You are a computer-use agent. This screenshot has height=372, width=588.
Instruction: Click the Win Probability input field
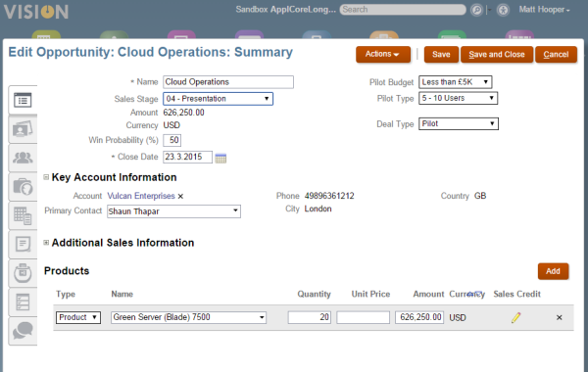(x=172, y=140)
